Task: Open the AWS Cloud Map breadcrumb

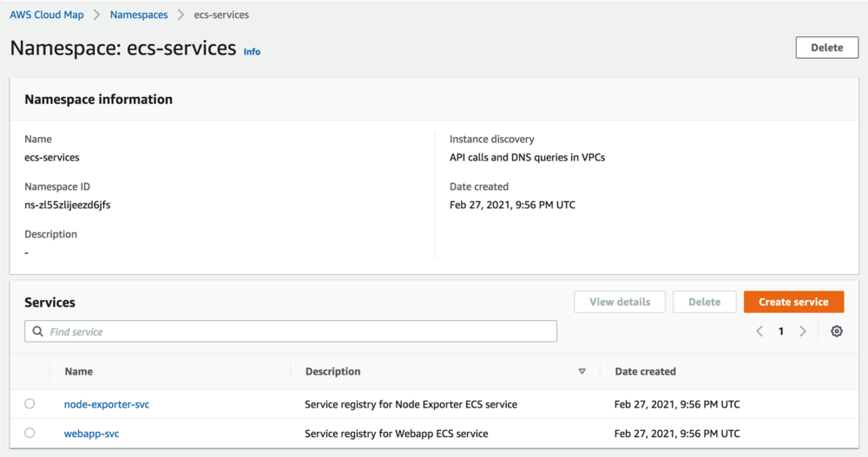Action: 47,15
